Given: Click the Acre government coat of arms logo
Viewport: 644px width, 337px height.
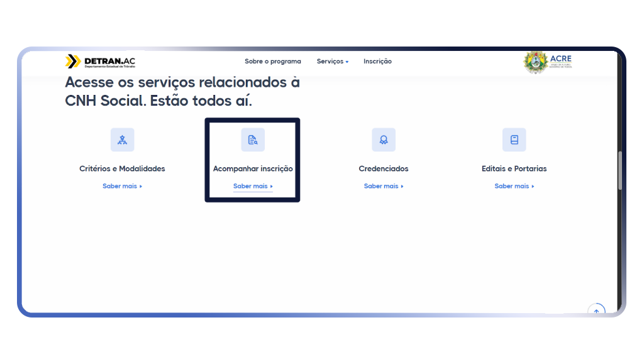Looking at the screenshot, I should [x=548, y=62].
